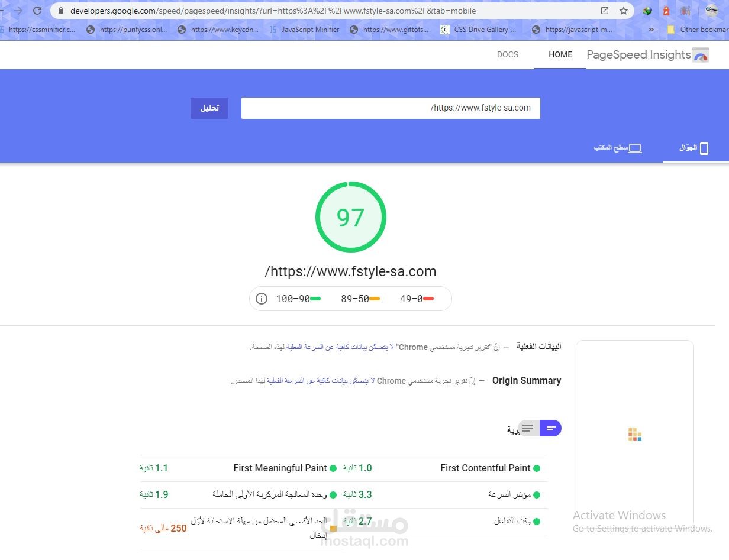This screenshot has width=729, height=560.
Task: Click the JavaScript Minifier bookmark icon
Action: [273, 30]
